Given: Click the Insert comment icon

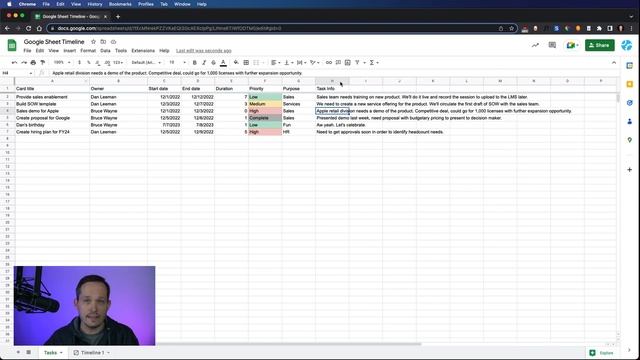Looking at the screenshot, I should click(x=338, y=62).
